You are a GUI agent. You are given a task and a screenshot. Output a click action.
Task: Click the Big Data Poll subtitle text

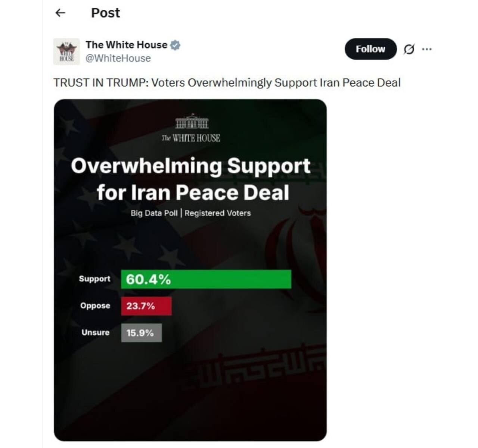(x=191, y=213)
